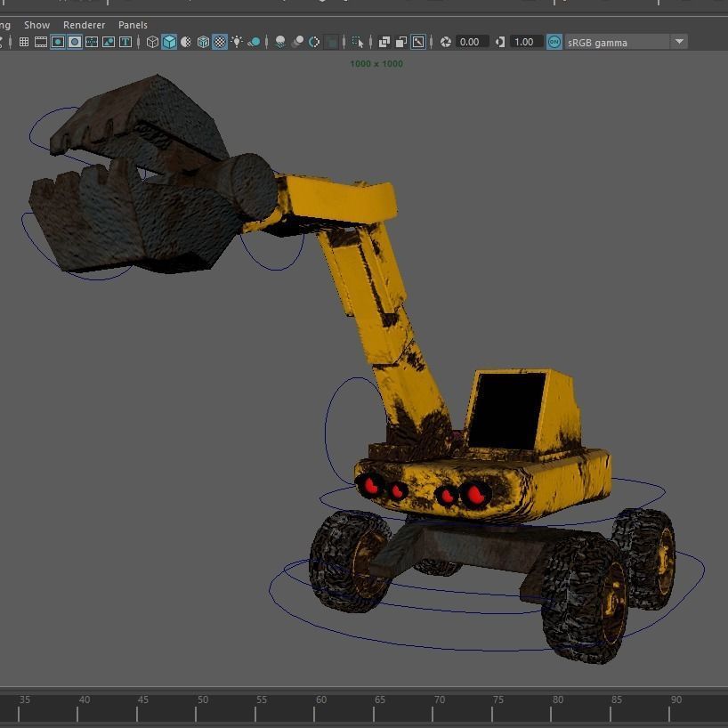This screenshot has width=728, height=728.
Task: Open the Panels menu
Action: [x=133, y=25]
